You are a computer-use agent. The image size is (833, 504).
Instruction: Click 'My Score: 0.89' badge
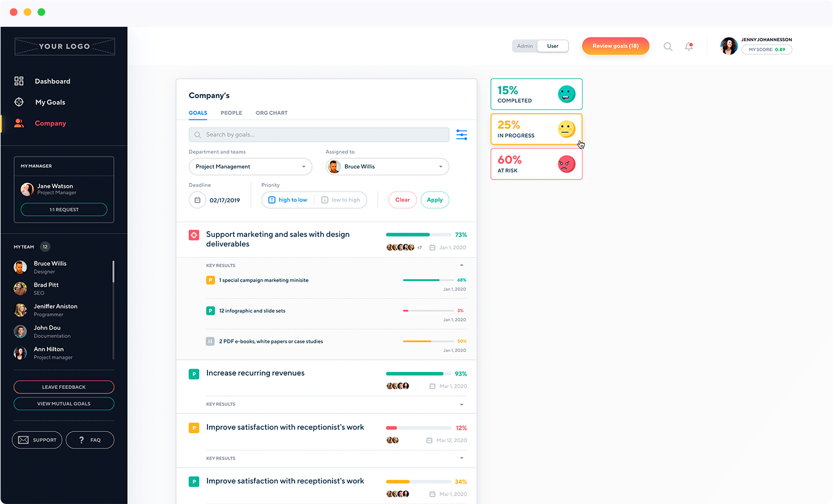(x=767, y=50)
